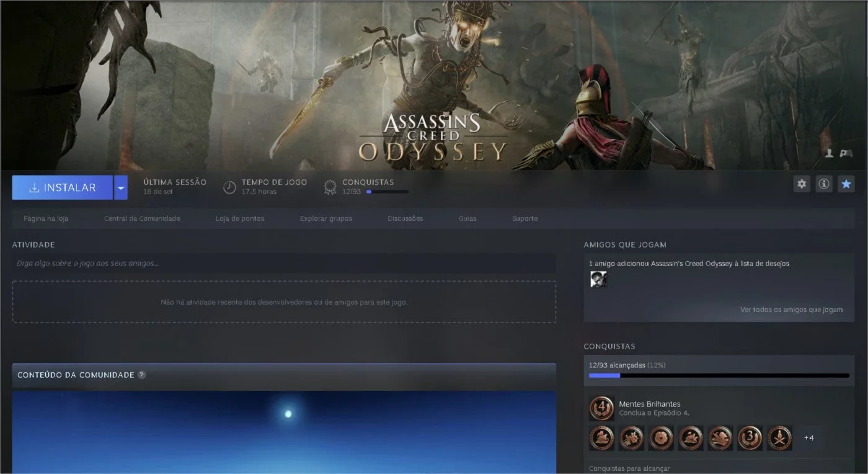The image size is (868, 474).
Task: Click the 12/93 alcançadas progress bar
Action: (719, 375)
